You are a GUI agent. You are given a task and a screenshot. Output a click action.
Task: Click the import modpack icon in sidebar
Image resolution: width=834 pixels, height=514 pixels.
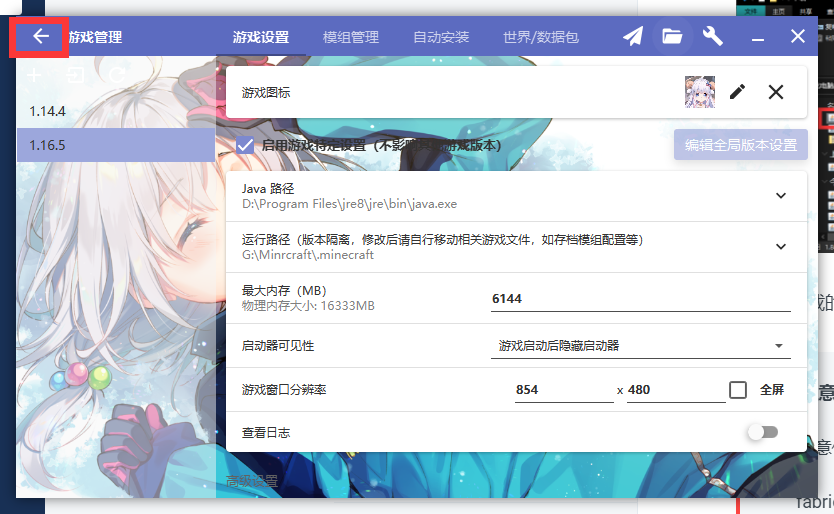click(x=76, y=75)
